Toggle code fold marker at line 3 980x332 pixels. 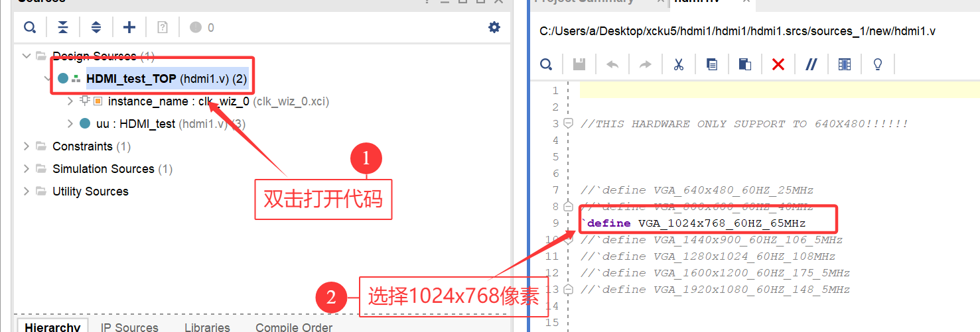pos(568,123)
